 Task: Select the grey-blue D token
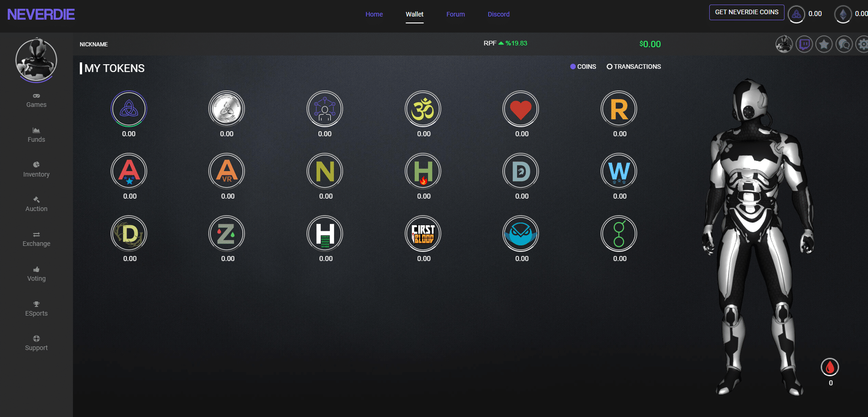pos(521,171)
